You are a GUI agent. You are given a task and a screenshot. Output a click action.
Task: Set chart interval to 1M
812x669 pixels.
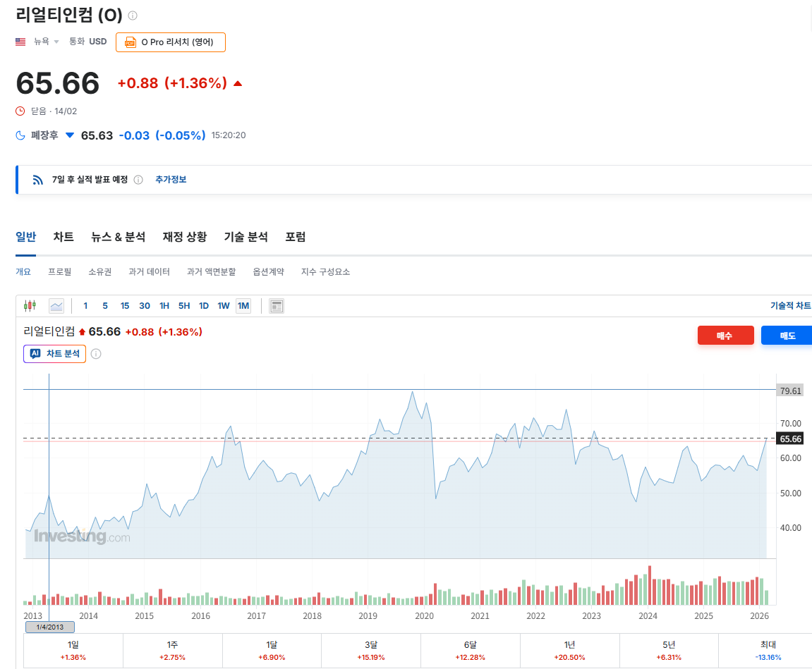(243, 306)
